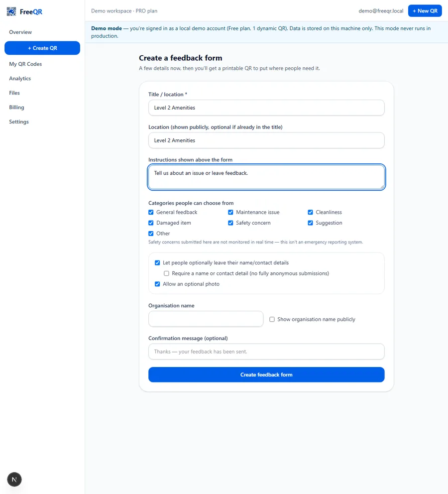This screenshot has height=494, width=448.
Task: Uncheck the General feedback category
Action: tap(151, 212)
